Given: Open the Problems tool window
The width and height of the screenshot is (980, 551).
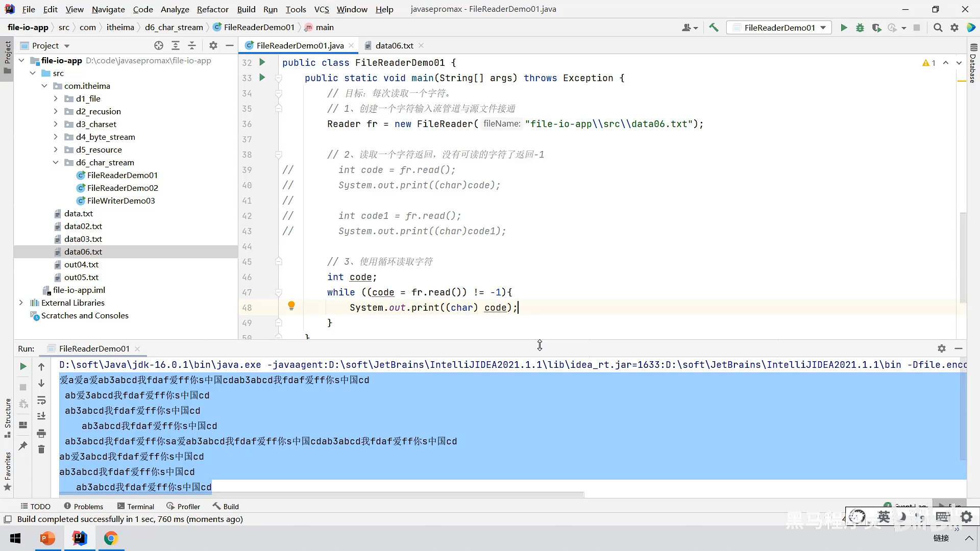Looking at the screenshot, I should tap(83, 506).
